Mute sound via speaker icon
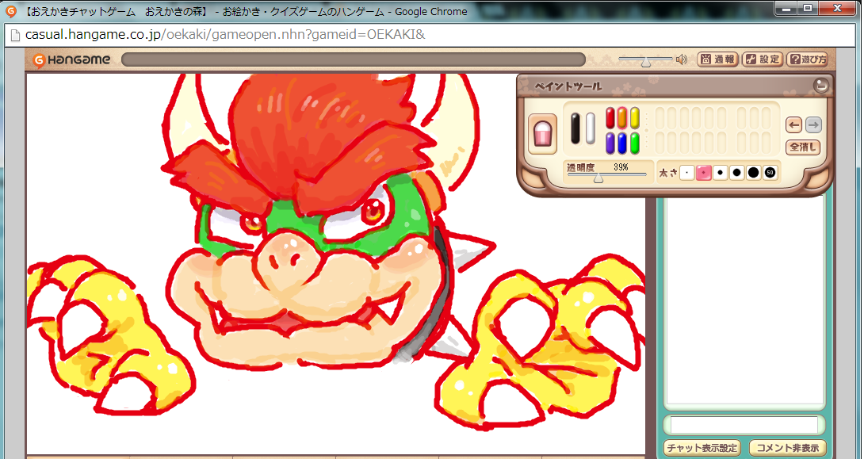Viewport: 868px width, 459px height. click(682, 59)
